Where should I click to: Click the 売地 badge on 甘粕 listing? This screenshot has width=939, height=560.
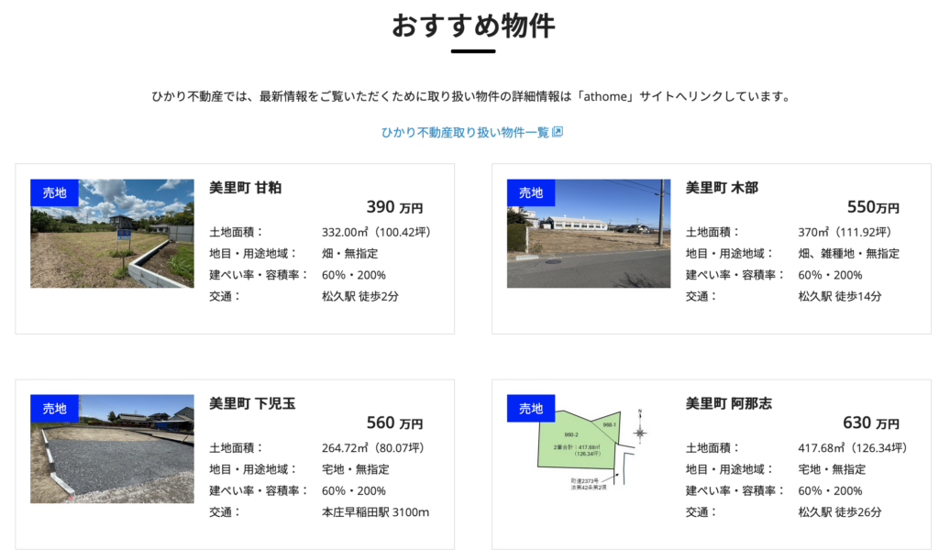(55, 193)
